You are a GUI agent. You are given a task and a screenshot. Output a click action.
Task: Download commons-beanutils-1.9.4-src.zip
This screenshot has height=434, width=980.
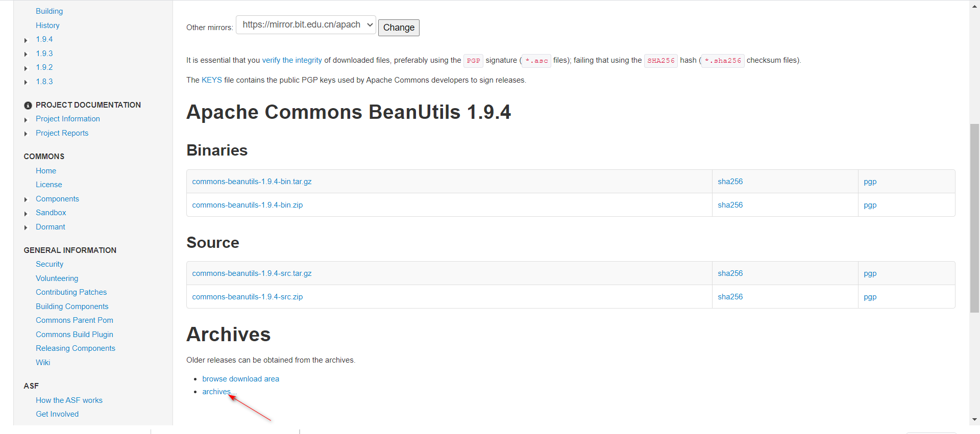(247, 297)
